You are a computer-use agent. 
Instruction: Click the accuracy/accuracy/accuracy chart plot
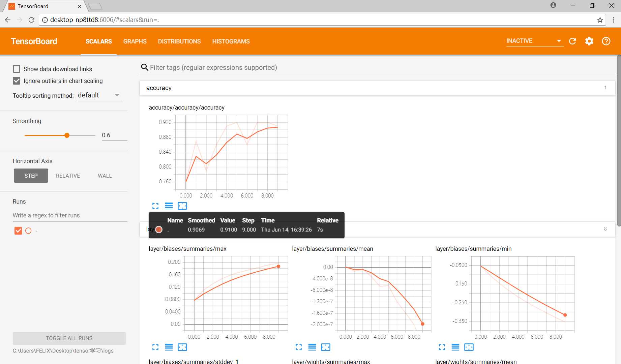click(x=232, y=153)
